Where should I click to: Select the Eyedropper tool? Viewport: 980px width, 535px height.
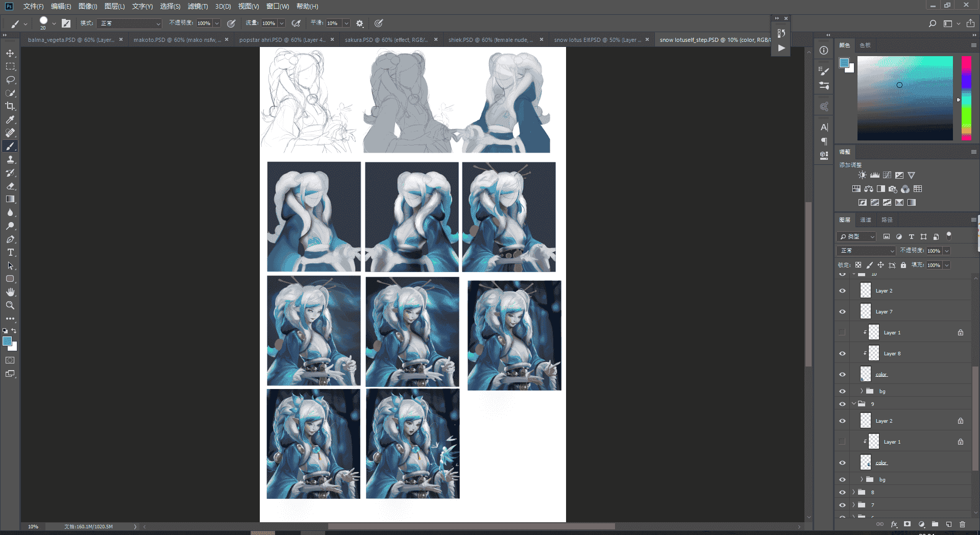pos(10,119)
